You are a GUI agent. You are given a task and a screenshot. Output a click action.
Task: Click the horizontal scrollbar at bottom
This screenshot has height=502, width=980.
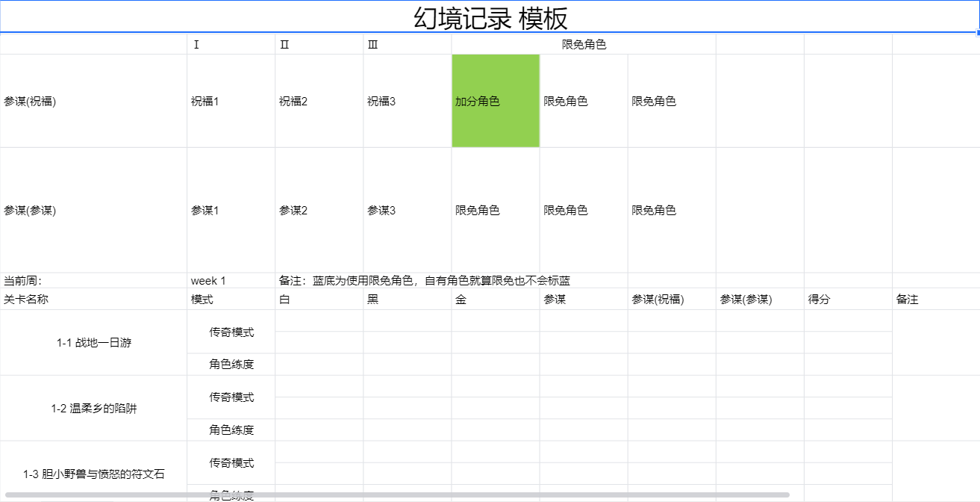[397, 495]
